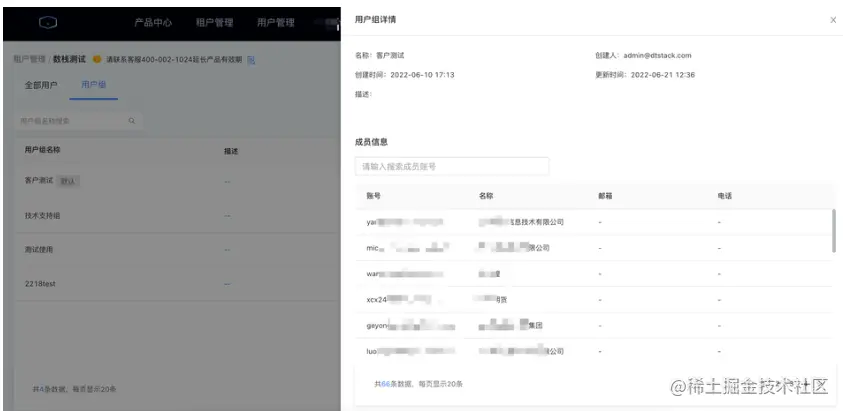843x411 pixels.
Task: Click the account cell starting with geyon
Action: click(411, 325)
